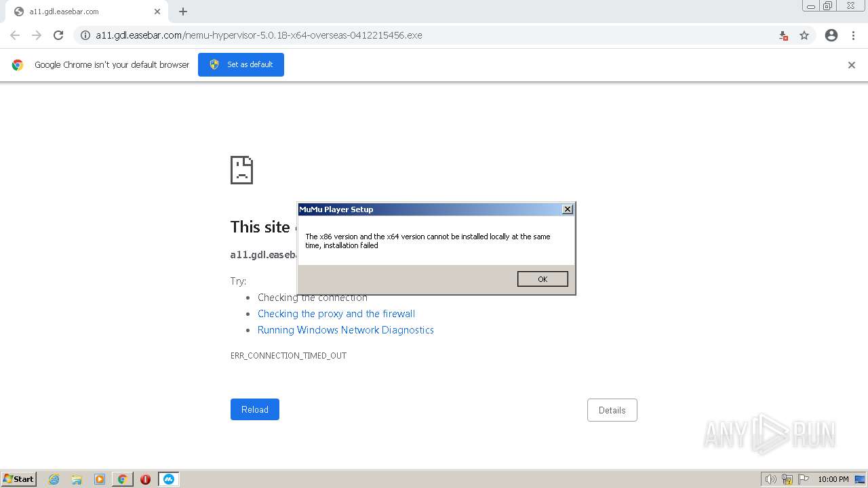Switch to MuMu Player taskbar item
The image size is (868, 488).
coord(169,479)
